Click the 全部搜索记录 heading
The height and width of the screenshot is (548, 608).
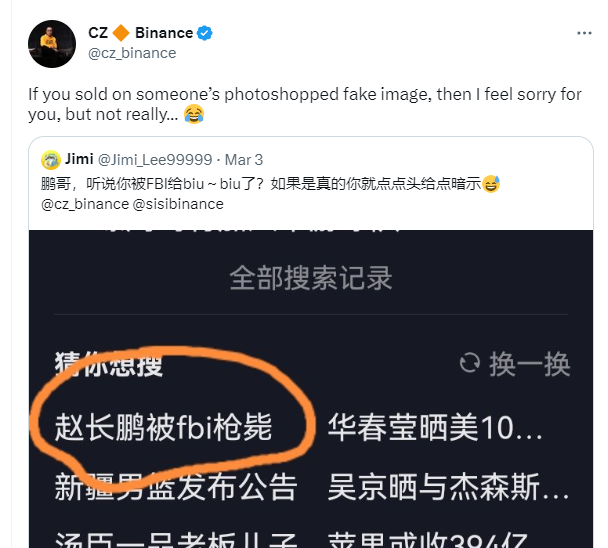coord(311,278)
